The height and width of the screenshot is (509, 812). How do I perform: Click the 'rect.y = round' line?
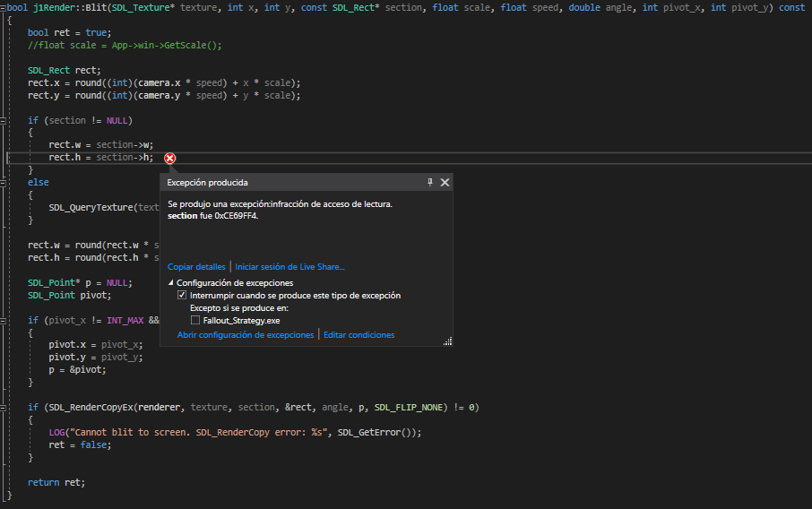tap(164, 95)
